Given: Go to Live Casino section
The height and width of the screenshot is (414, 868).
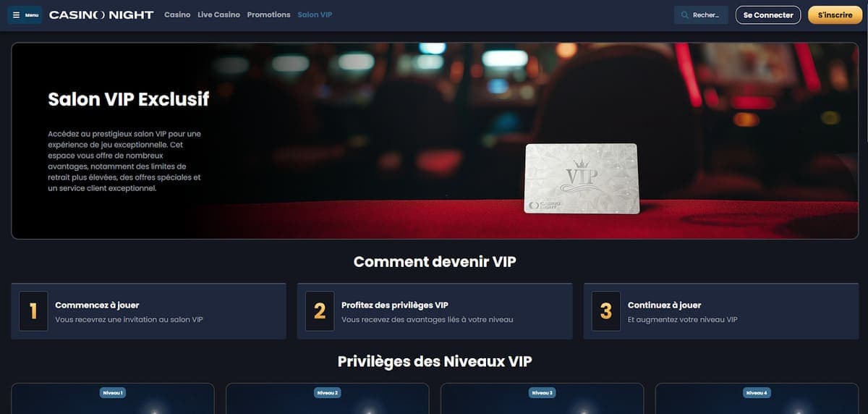Looking at the screenshot, I should pos(218,15).
